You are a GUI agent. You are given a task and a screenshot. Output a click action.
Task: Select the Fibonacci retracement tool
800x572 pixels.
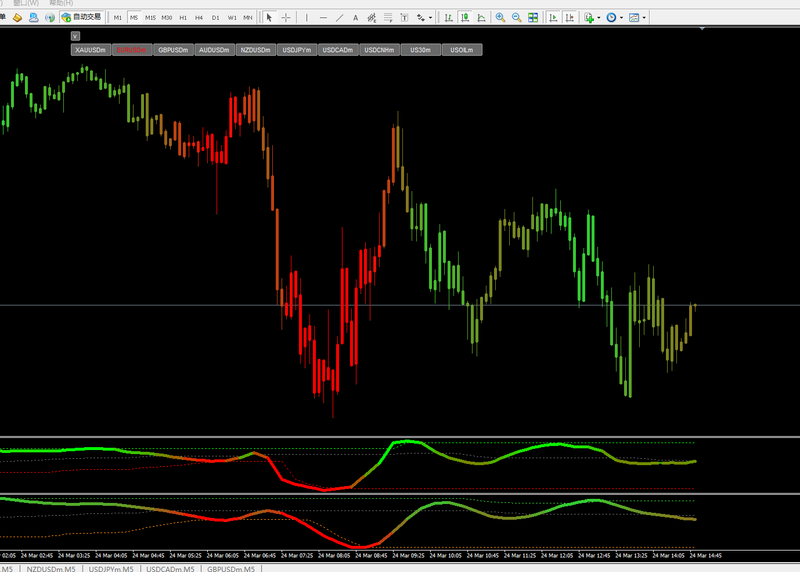click(x=388, y=18)
